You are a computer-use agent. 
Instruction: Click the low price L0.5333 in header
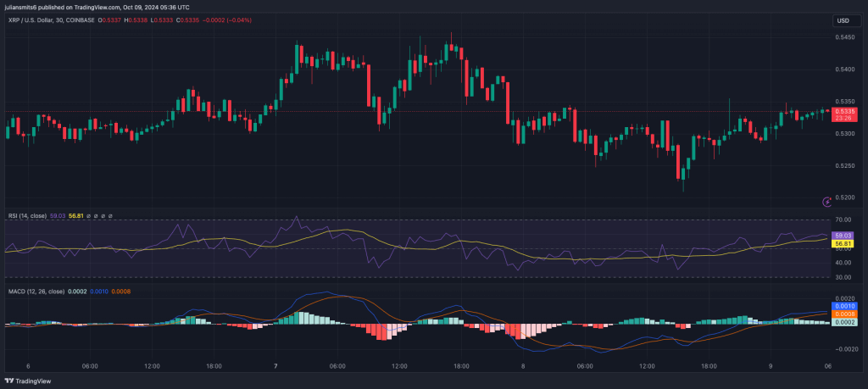160,20
